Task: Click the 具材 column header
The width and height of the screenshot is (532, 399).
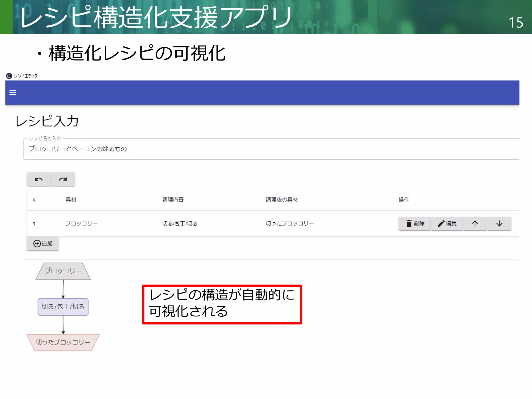Action: (x=71, y=199)
